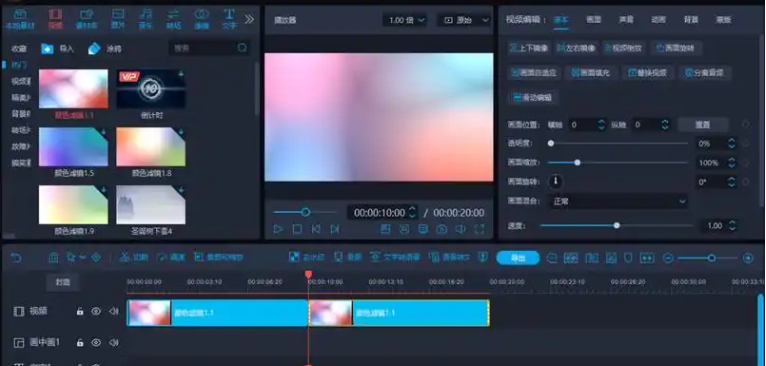Open the 文字 text tab with T icon
The width and height of the screenshot is (766, 366).
coord(229,19)
